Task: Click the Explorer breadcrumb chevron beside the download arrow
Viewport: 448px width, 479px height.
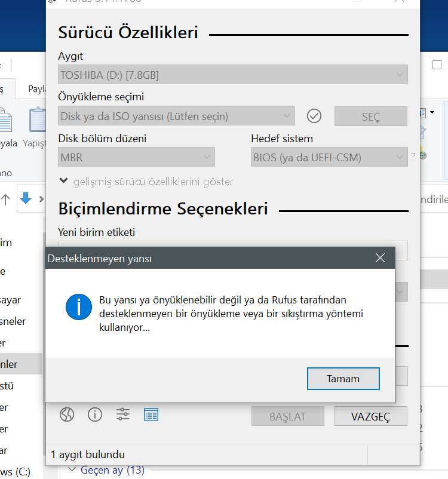Action: click(41, 199)
